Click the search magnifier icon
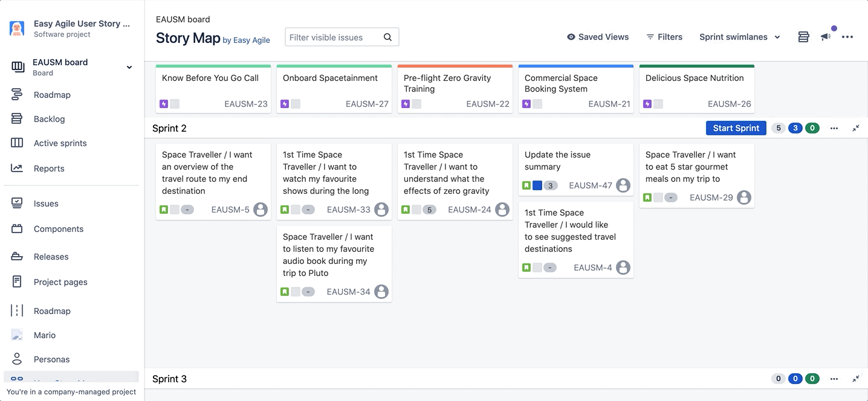Image resolution: width=868 pixels, height=401 pixels. (387, 37)
